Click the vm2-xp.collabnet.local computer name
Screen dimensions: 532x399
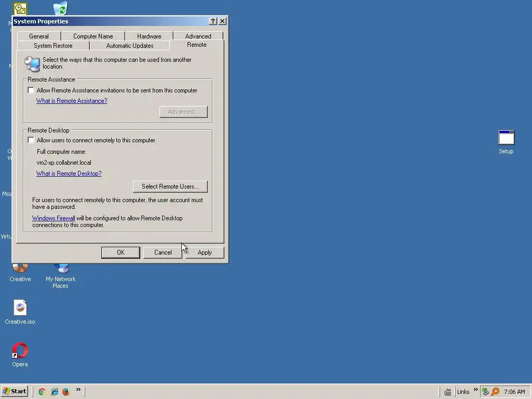click(x=64, y=163)
